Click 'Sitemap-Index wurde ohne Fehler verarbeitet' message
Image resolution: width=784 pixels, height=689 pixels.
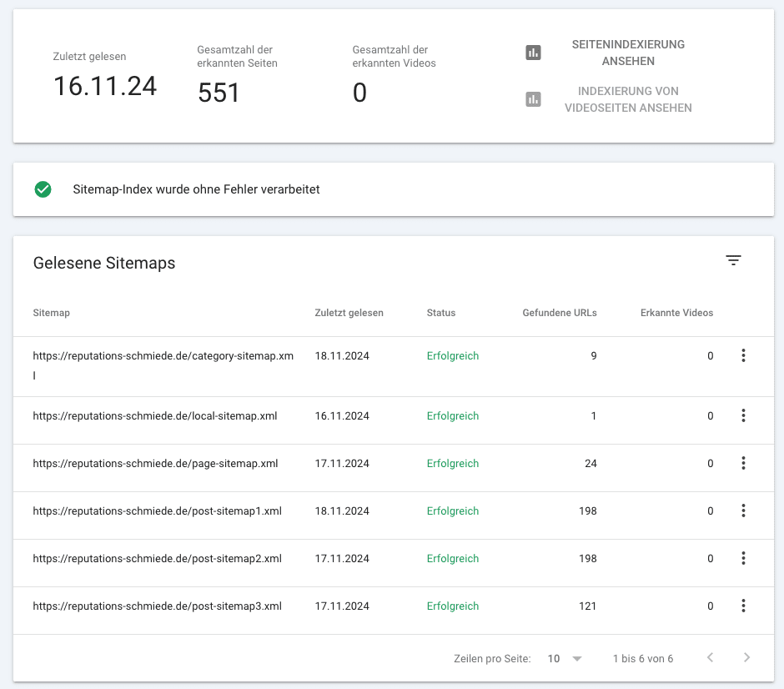[x=196, y=189]
